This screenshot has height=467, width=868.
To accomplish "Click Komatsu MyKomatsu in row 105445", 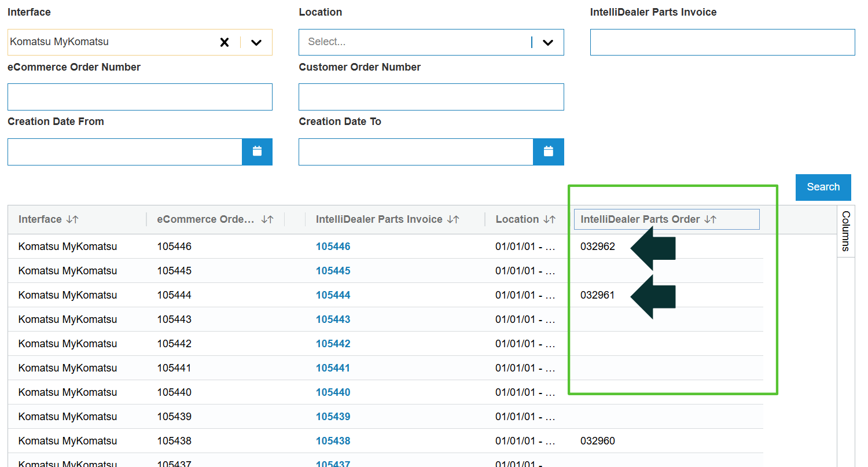I will click(68, 271).
